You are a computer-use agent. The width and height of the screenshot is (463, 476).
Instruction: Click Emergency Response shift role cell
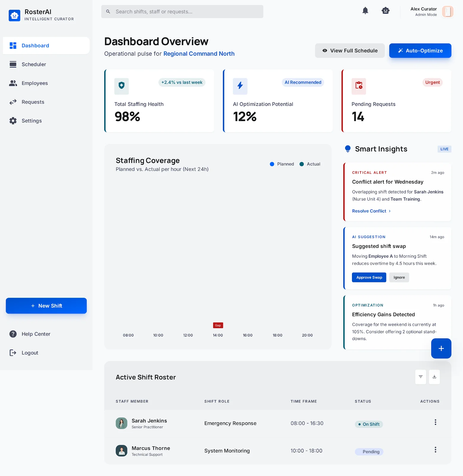(230, 423)
